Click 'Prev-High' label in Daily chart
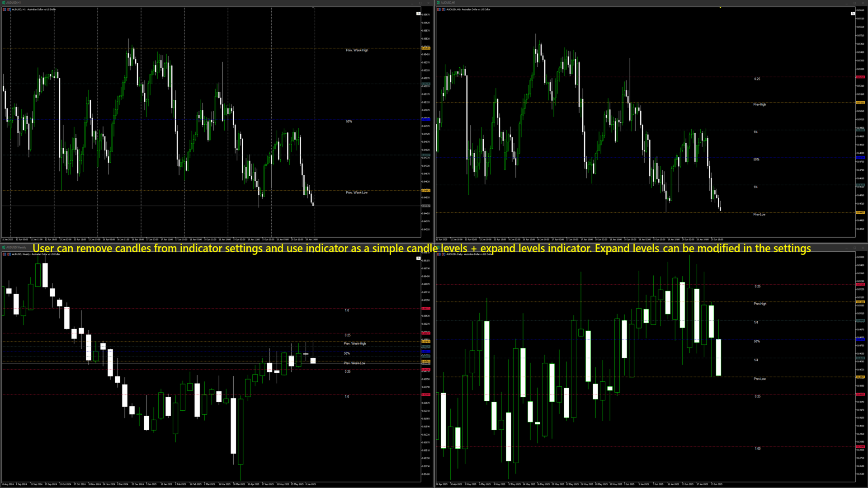868x488 pixels. tap(760, 304)
